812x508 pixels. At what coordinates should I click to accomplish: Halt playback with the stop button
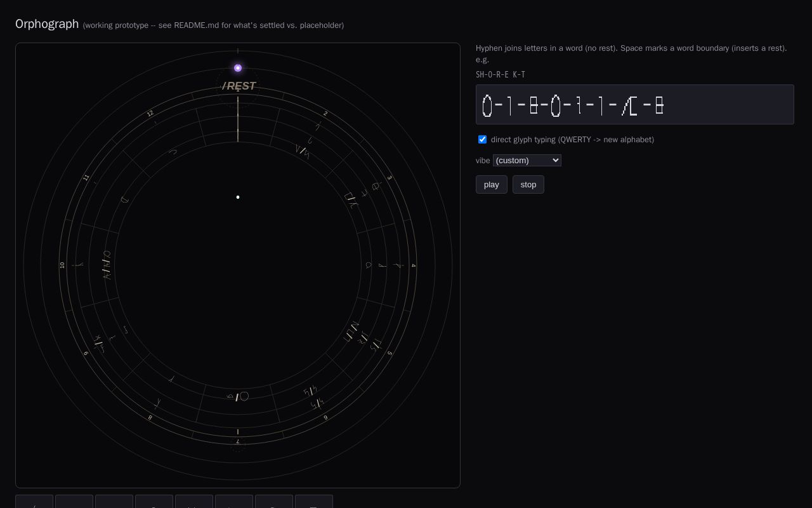[x=528, y=184]
